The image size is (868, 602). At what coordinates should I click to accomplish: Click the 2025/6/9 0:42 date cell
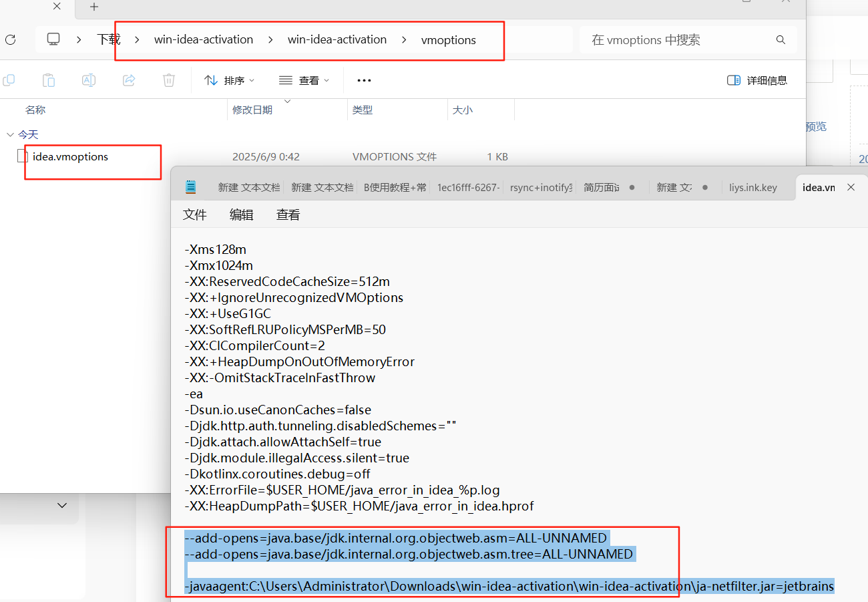[266, 157]
